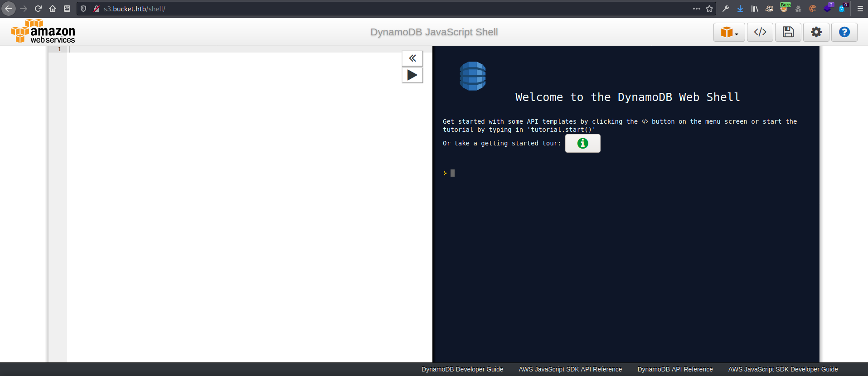Bookmark this page with the star
The image size is (868, 376).
click(709, 9)
